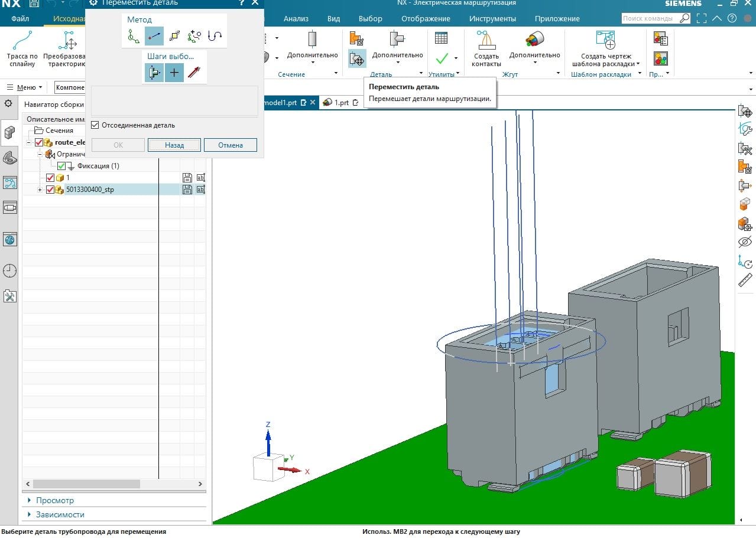Switch to the Приложение ribbon tab

pos(557,18)
